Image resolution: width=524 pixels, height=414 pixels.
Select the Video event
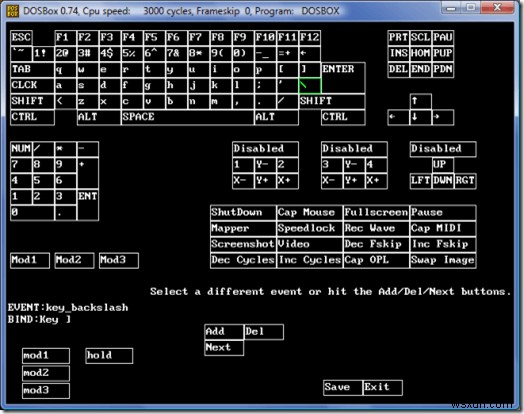coord(309,245)
